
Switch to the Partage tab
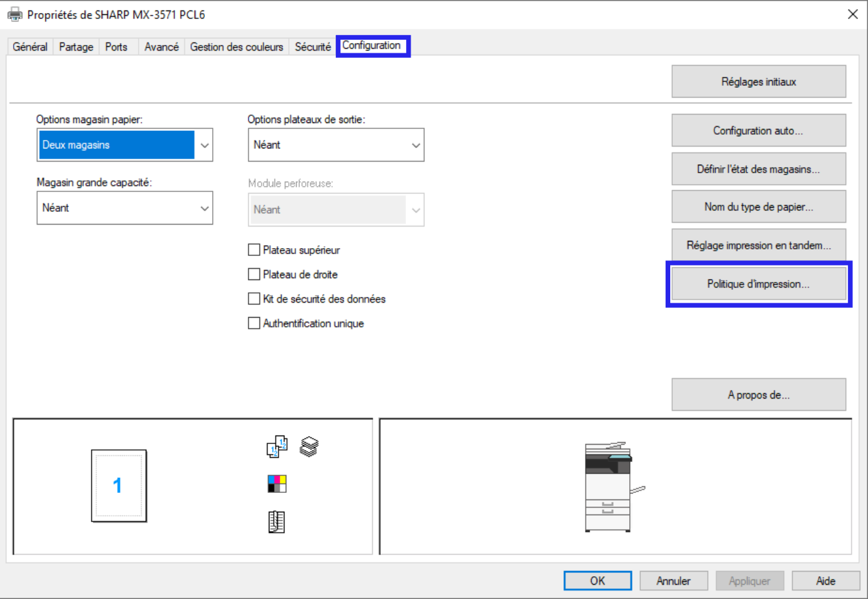point(76,47)
